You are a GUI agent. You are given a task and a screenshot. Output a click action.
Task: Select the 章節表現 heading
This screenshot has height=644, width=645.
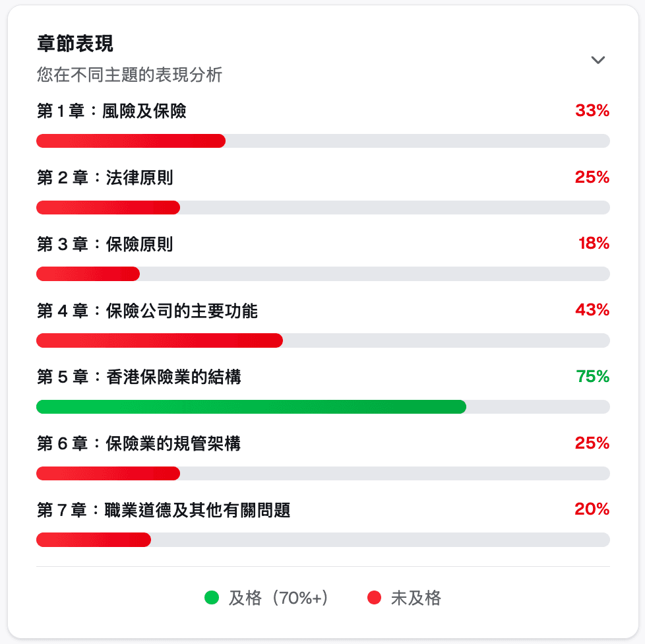pos(63,44)
